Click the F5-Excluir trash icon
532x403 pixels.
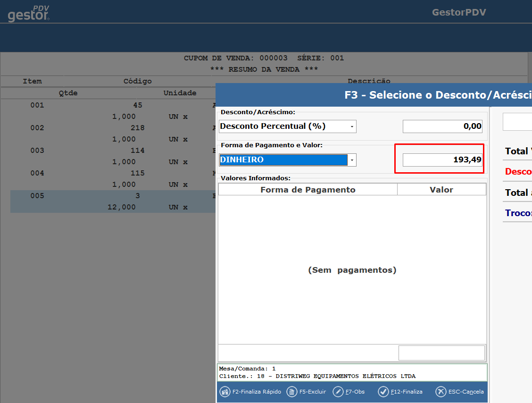point(292,392)
